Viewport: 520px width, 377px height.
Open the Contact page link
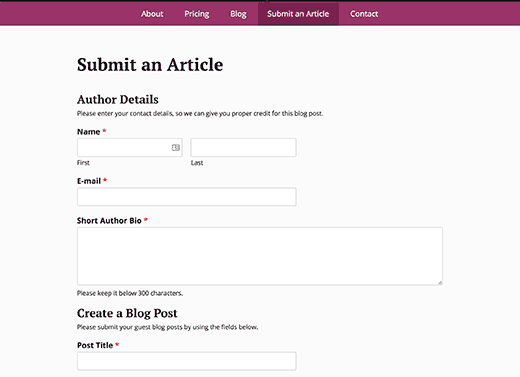[364, 14]
